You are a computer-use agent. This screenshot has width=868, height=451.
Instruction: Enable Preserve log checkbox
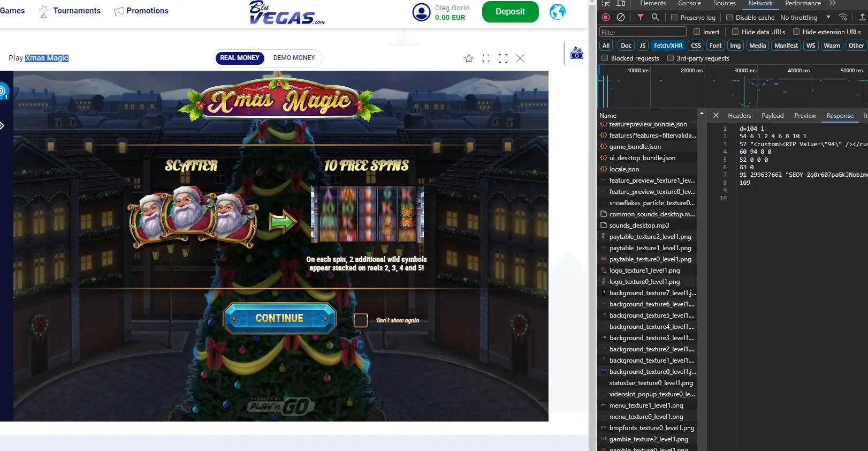click(674, 17)
